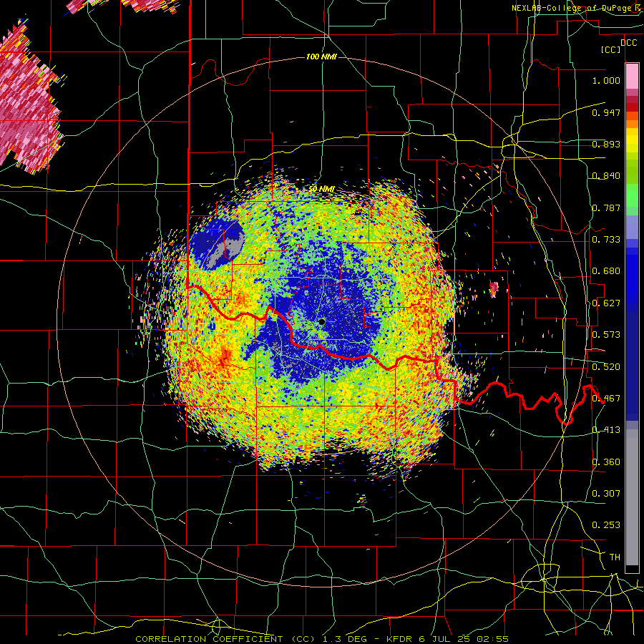Select the 0.733 scale value
Screen dimensions: 644x644
click(606, 240)
